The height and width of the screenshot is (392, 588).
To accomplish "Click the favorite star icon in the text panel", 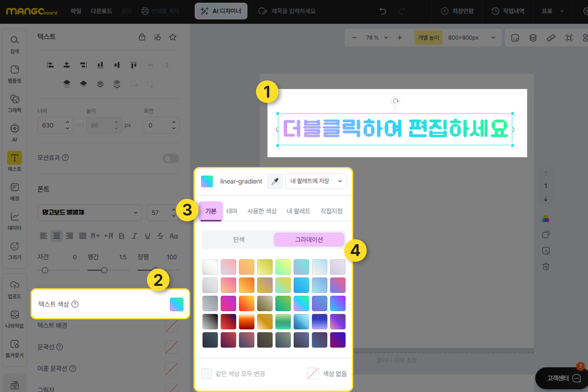I will click(173, 37).
